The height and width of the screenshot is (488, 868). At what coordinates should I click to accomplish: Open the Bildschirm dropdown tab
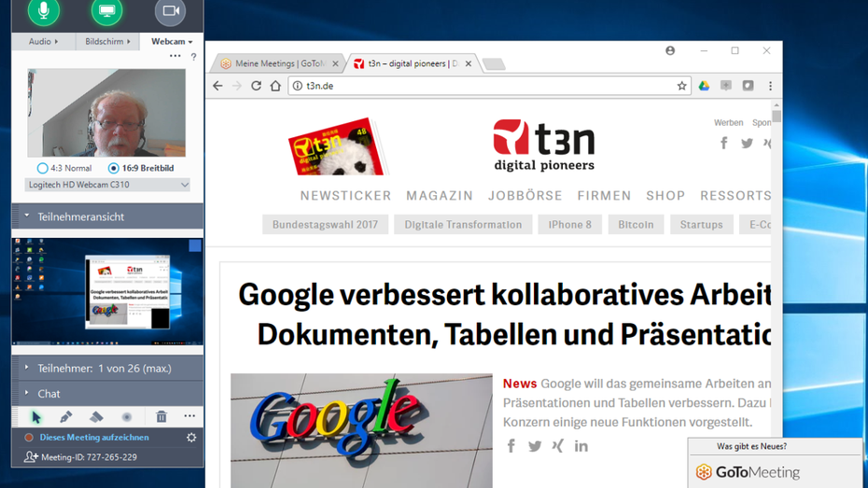(x=107, y=41)
